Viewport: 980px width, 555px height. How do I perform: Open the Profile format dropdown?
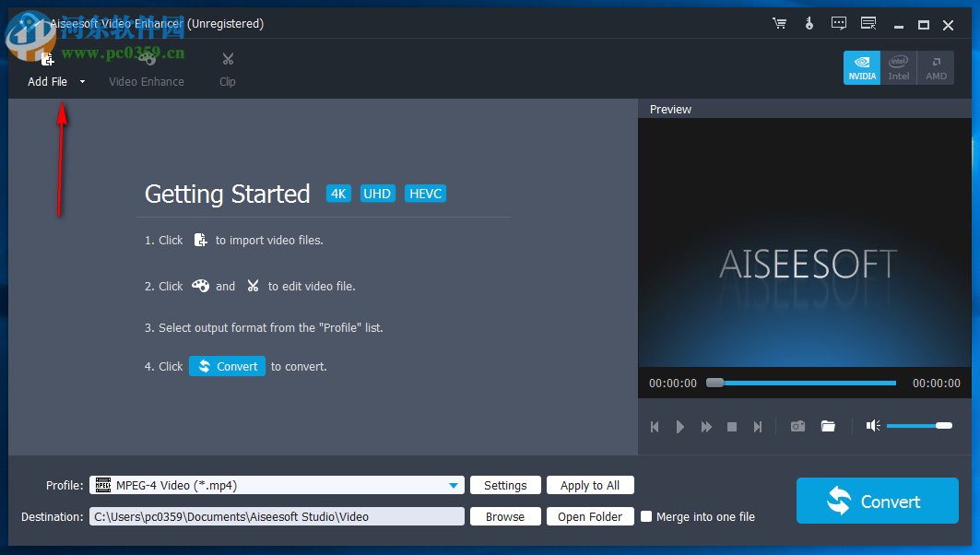(453, 485)
